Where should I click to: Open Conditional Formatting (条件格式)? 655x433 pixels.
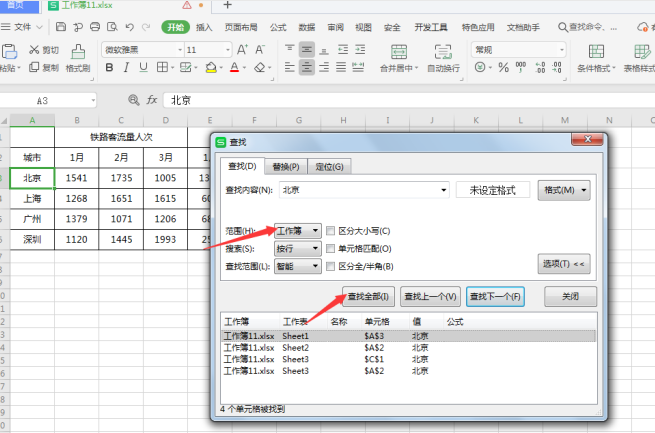pyautogui.click(x=596, y=58)
